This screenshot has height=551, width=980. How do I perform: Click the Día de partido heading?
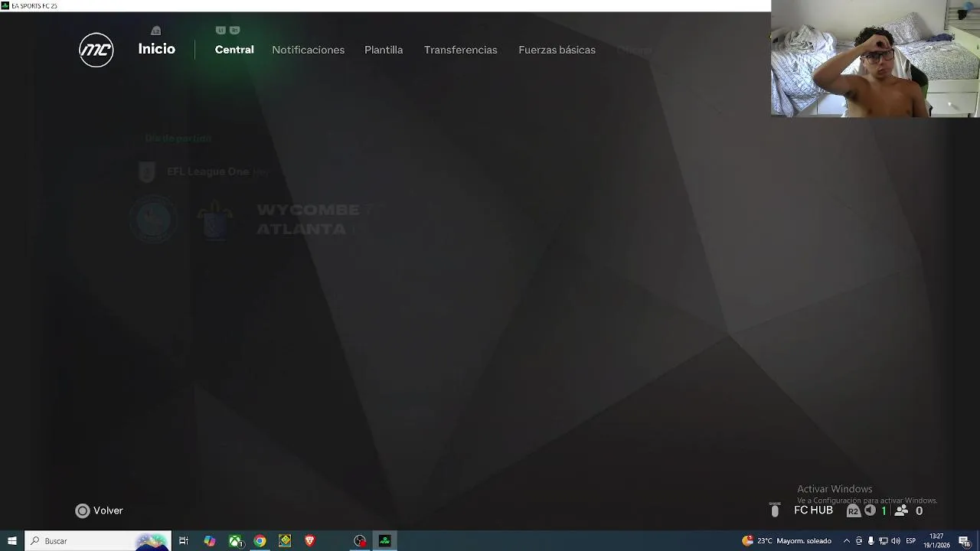pos(178,139)
